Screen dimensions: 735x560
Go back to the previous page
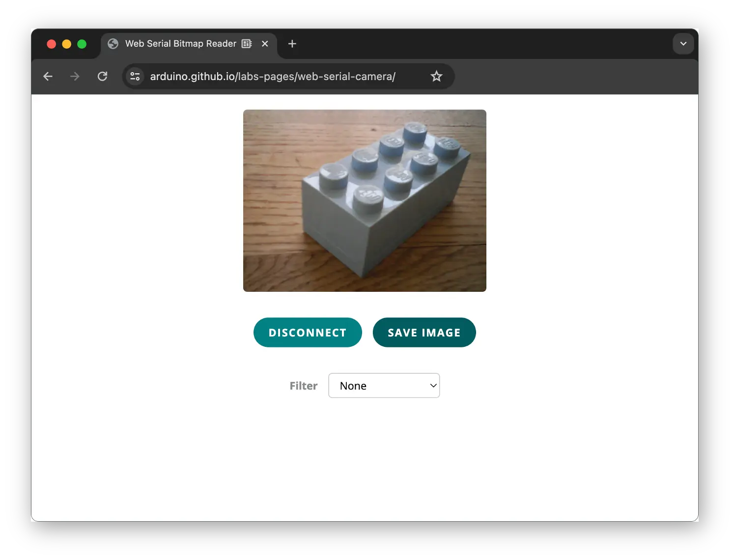[x=48, y=76]
